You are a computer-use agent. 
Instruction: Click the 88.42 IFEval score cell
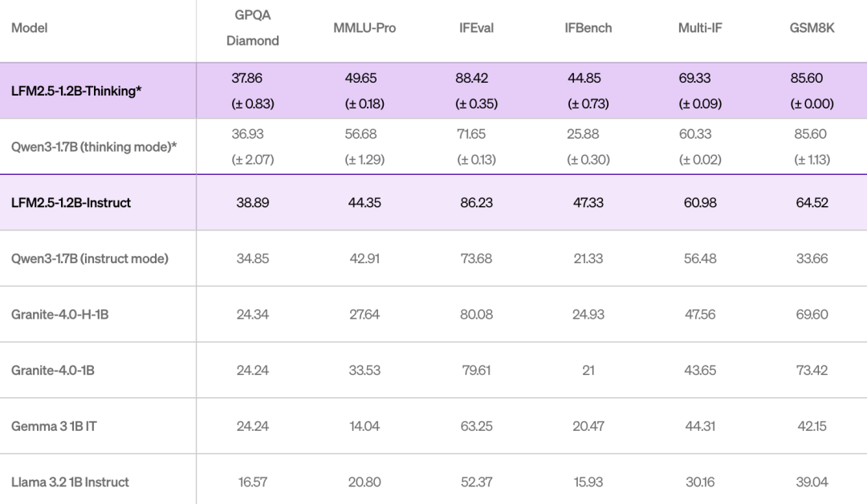[x=472, y=78]
